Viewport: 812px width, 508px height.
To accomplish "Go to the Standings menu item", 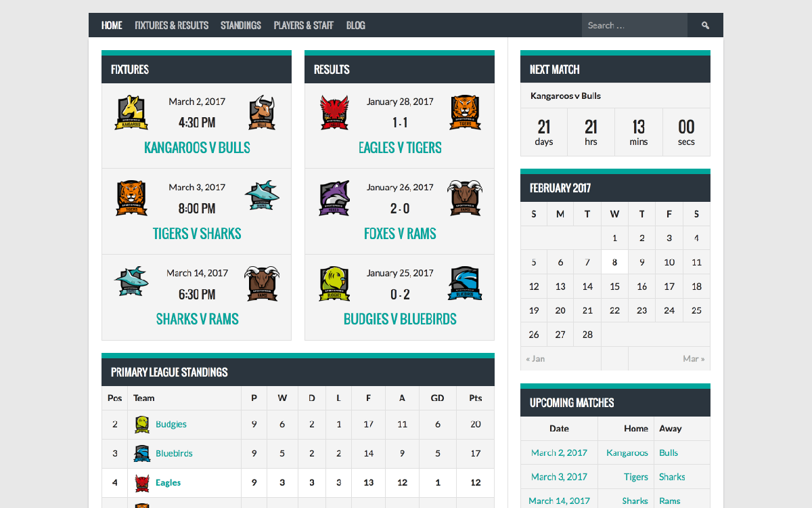I will click(240, 26).
